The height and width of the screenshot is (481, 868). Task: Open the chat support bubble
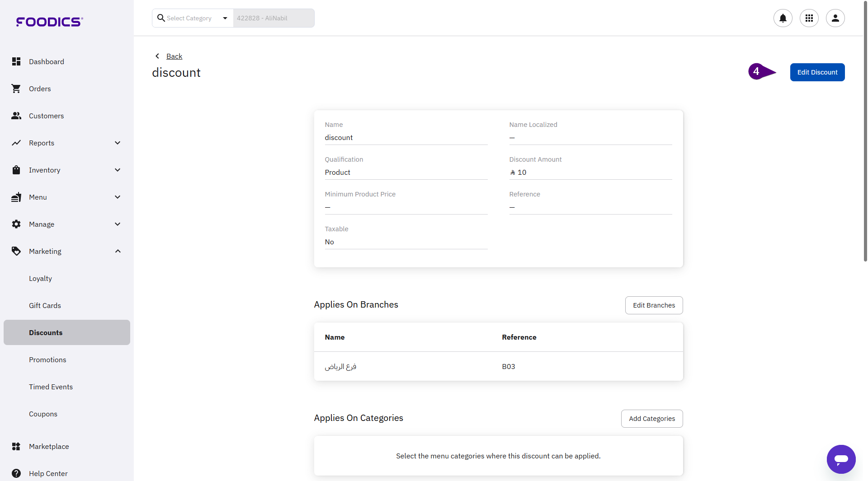pos(841,459)
